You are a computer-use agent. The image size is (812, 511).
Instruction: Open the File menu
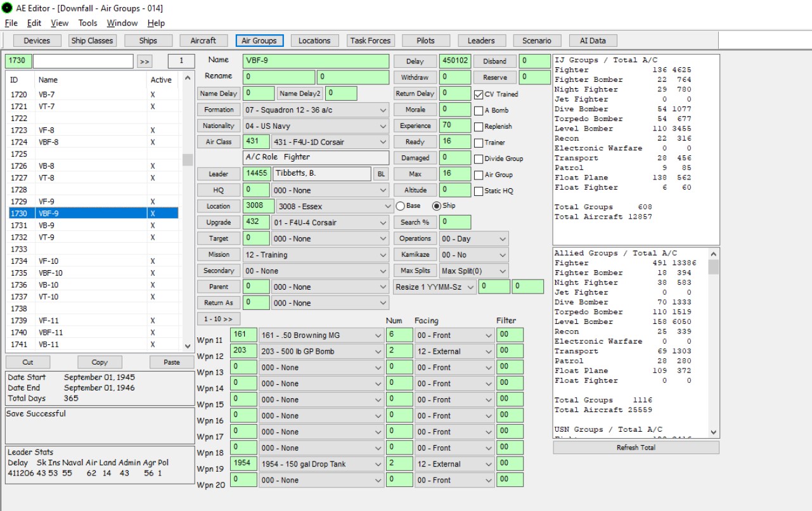click(x=11, y=23)
